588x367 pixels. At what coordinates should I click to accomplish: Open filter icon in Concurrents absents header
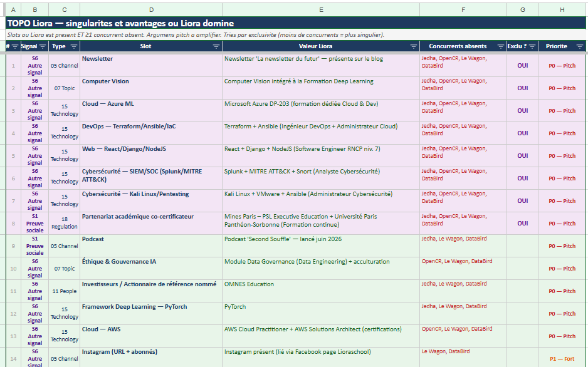tap(501, 46)
